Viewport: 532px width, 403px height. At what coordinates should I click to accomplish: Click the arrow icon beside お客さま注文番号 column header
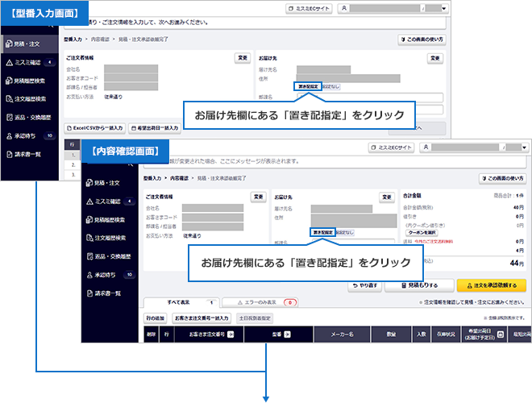pos(231,334)
